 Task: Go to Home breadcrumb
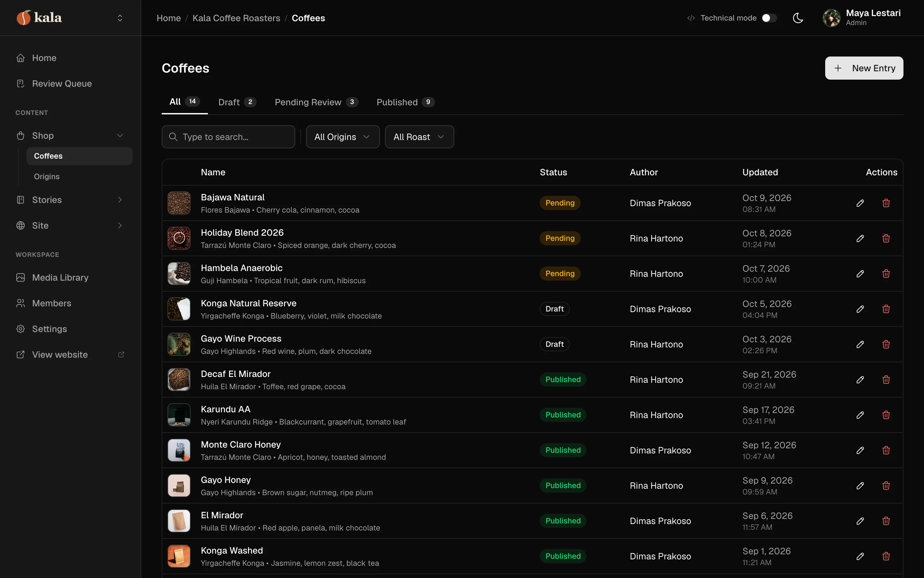tap(168, 18)
